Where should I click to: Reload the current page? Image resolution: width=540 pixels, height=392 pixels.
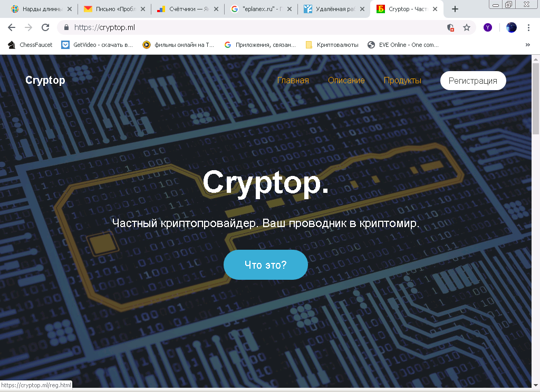[45, 27]
